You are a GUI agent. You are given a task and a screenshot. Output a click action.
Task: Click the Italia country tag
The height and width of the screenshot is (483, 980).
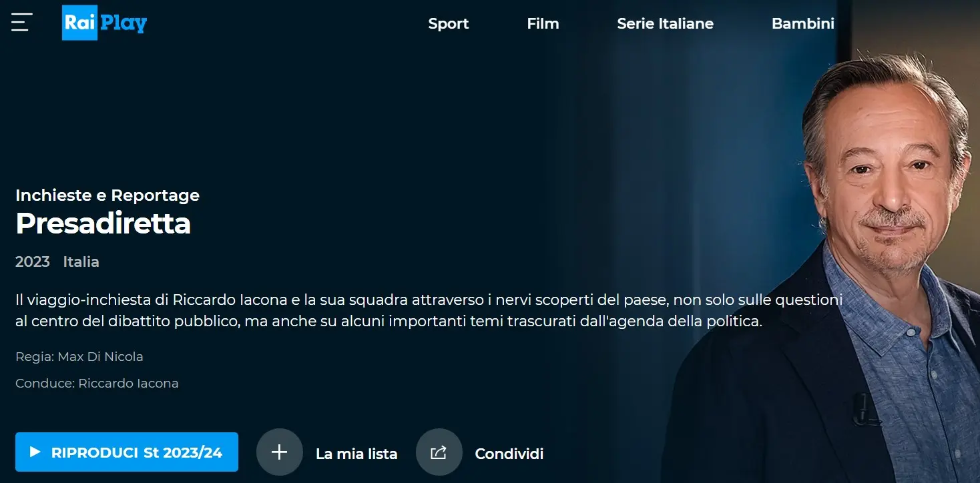(x=81, y=262)
